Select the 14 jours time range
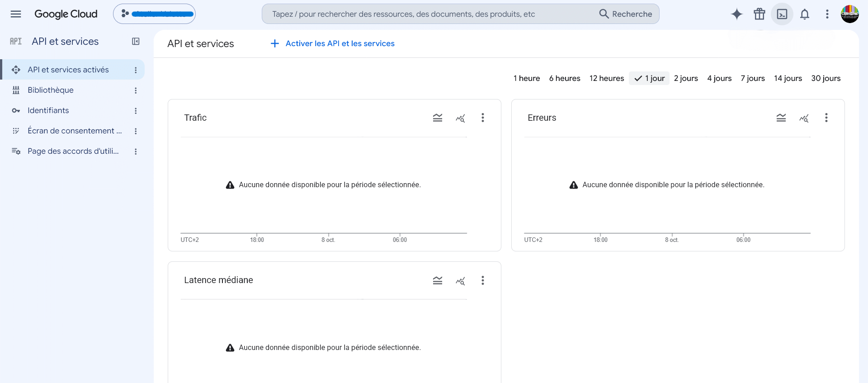 click(788, 78)
